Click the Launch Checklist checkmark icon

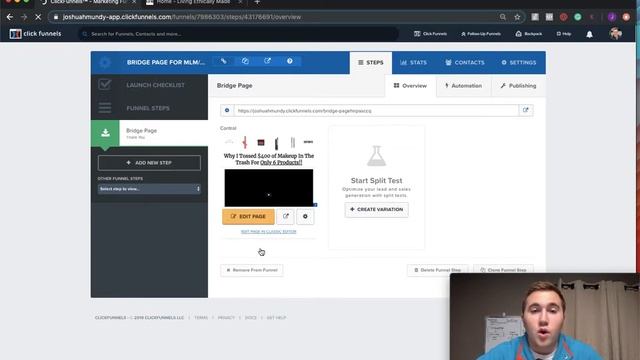104,84
